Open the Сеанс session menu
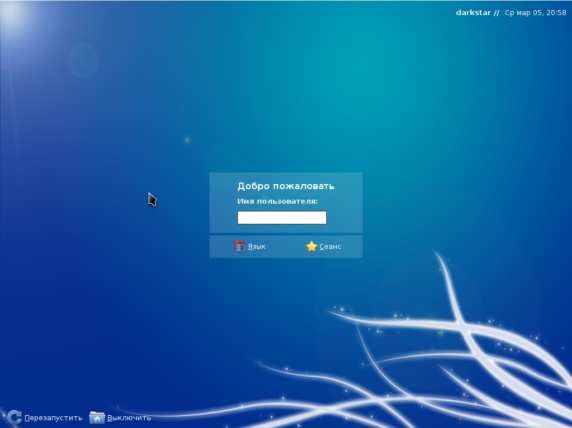Screen dimensions: 572x428 coord(323,246)
